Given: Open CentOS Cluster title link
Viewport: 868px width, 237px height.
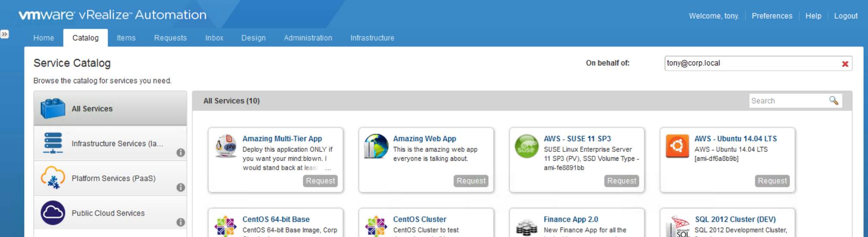Looking at the screenshot, I should click(420, 219).
